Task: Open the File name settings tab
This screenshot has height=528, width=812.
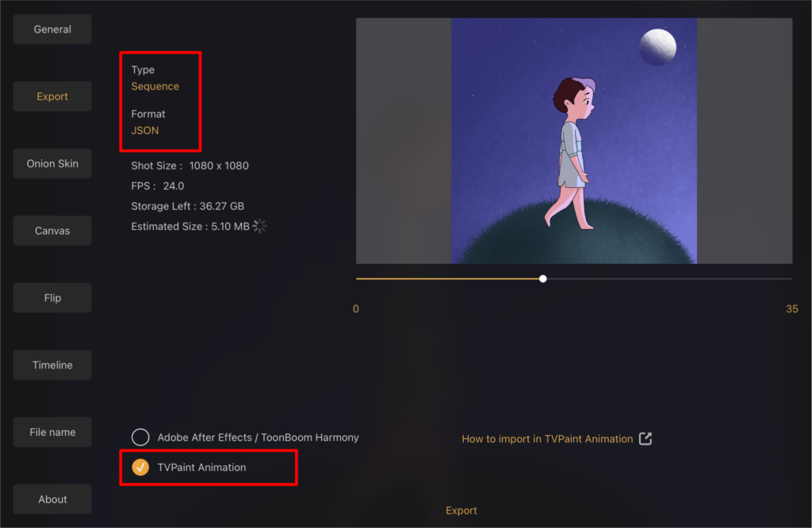Action: click(x=52, y=432)
